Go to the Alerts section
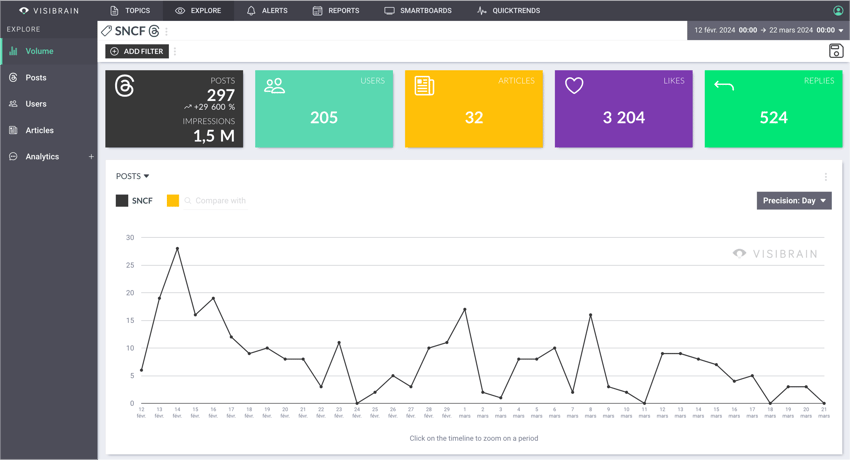850x460 pixels. pyautogui.click(x=267, y=10)
